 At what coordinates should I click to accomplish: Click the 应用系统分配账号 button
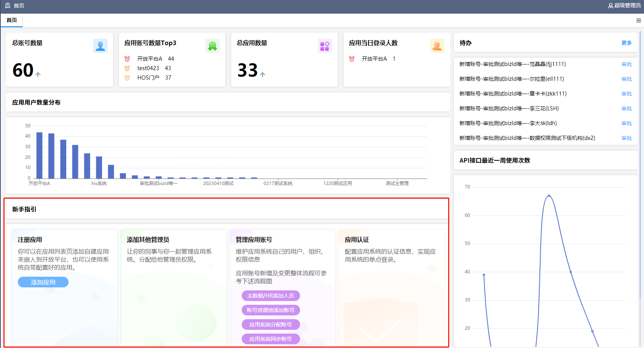[x=270, y=324]
